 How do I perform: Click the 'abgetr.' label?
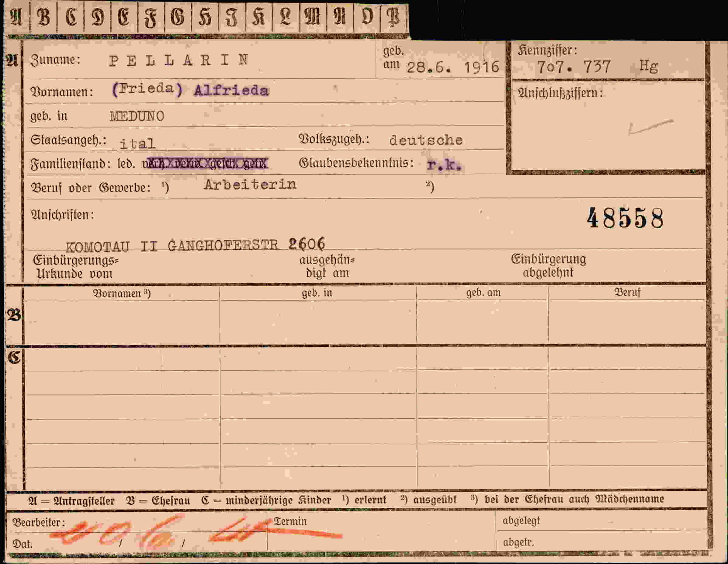pos(518,543)
